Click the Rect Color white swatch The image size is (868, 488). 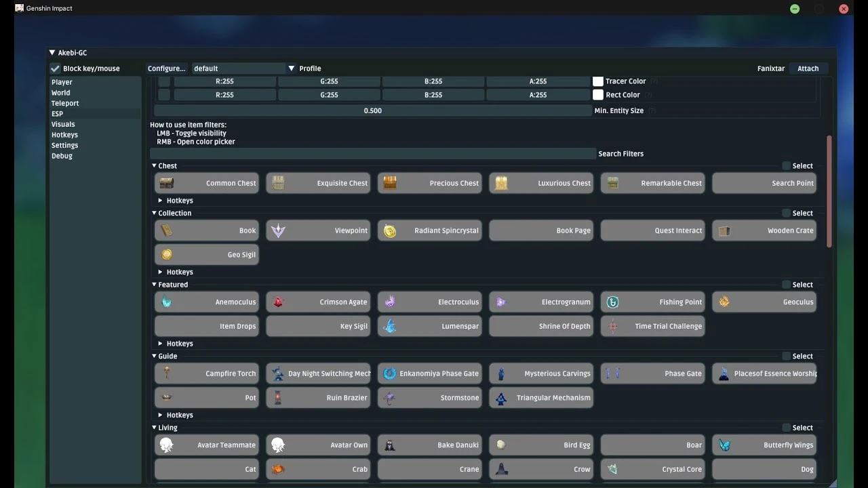[x=598, y=95]
